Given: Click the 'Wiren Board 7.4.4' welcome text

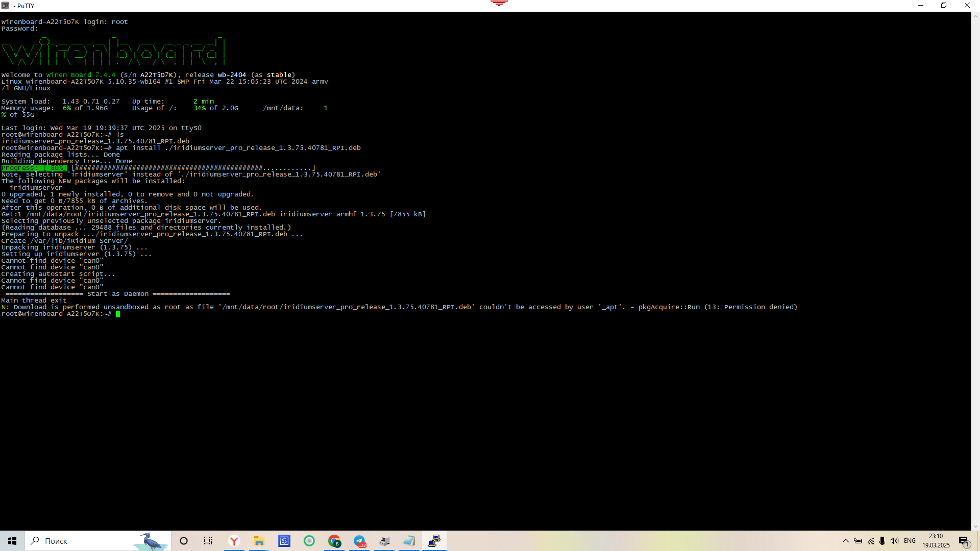Looking at the screenshot, I should click(81, 75).
